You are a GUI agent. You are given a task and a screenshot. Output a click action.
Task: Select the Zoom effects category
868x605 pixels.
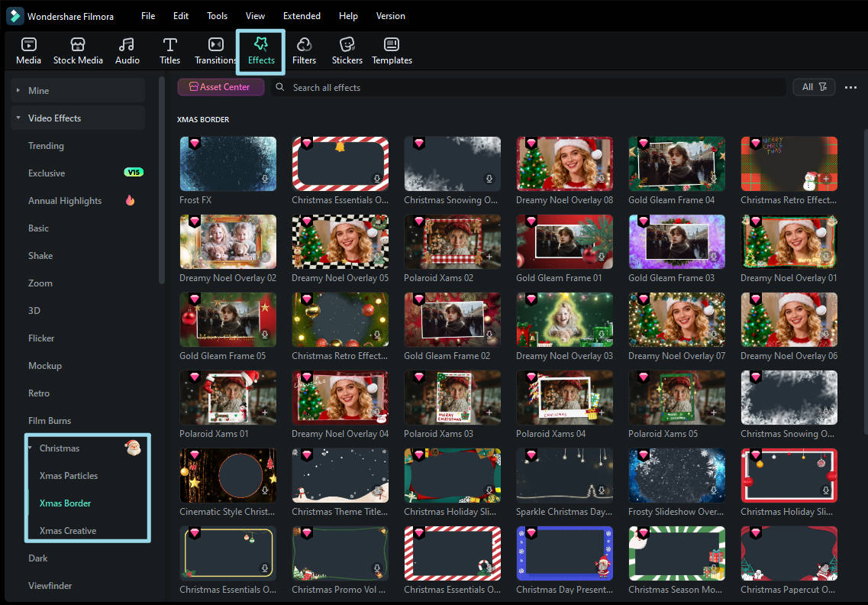tap(40, 283)
